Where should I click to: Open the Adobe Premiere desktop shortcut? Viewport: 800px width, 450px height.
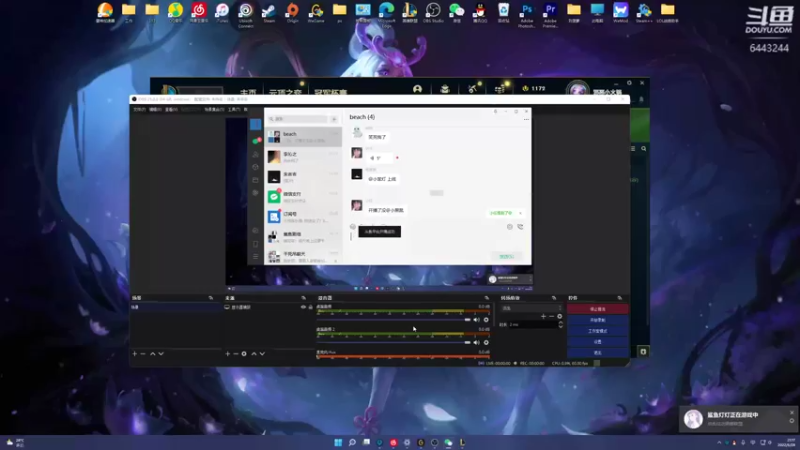tap(550, 13)
